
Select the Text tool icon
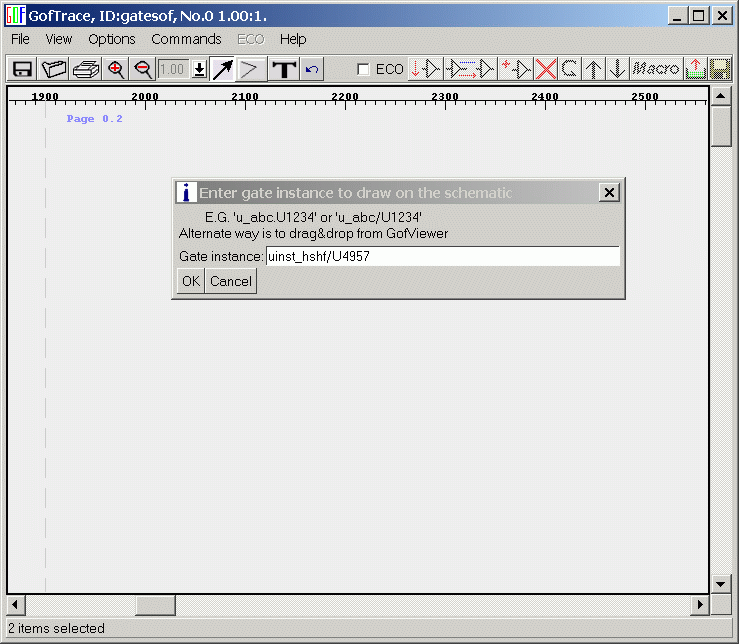[284, 69]
